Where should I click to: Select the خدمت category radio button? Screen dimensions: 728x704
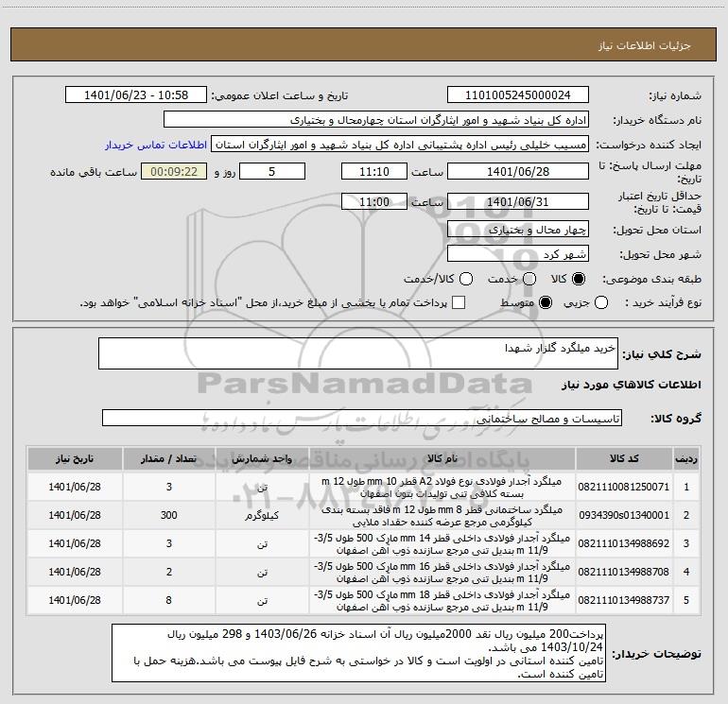[529, 279]
